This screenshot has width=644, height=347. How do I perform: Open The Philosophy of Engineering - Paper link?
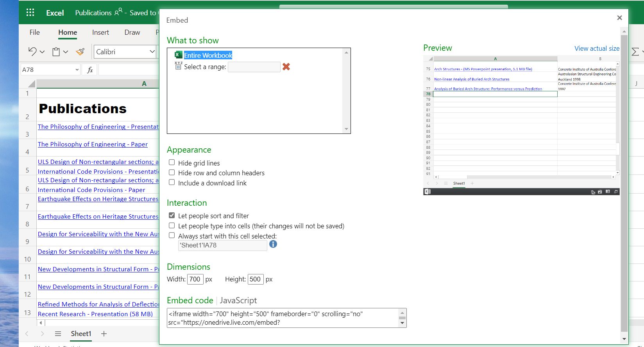pos(93,144)
